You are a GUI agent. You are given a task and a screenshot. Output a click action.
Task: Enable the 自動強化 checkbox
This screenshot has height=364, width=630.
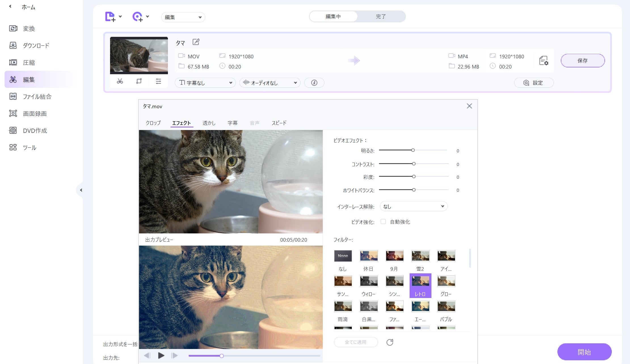point(383,222)
